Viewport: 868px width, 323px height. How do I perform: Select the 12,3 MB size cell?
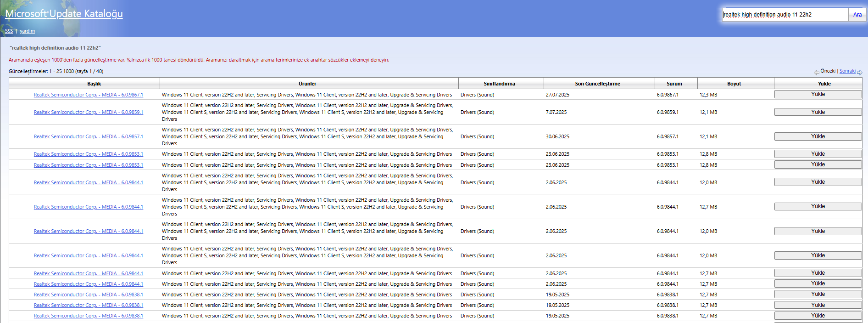point(736,95)
